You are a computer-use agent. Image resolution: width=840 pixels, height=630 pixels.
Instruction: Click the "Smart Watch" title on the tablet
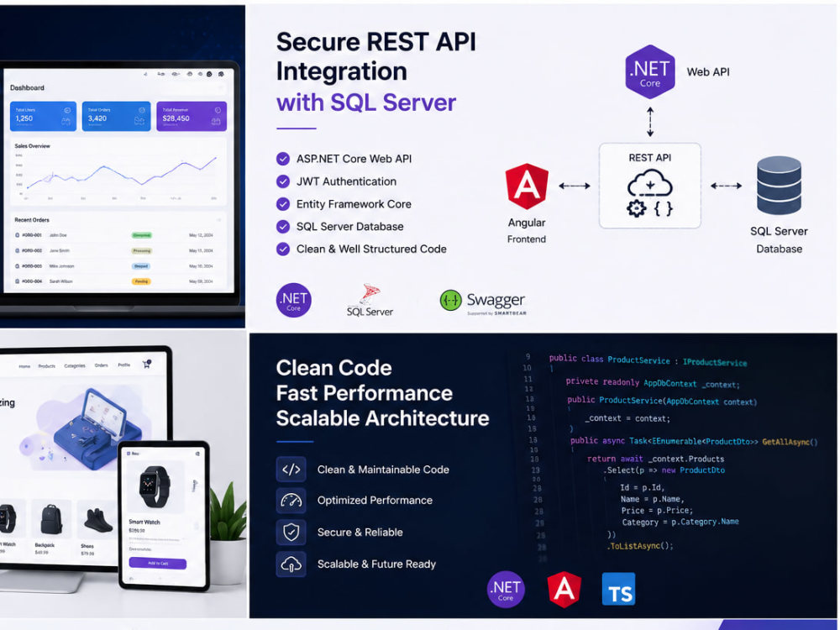144,522
